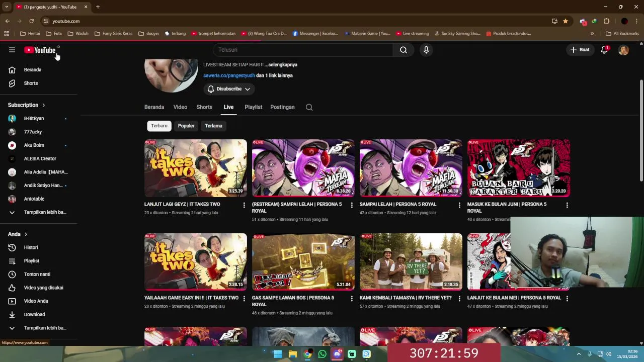This screenshot has height=362, width=644.
Task: Click the YouTube logo
Action: coord(40,50)
